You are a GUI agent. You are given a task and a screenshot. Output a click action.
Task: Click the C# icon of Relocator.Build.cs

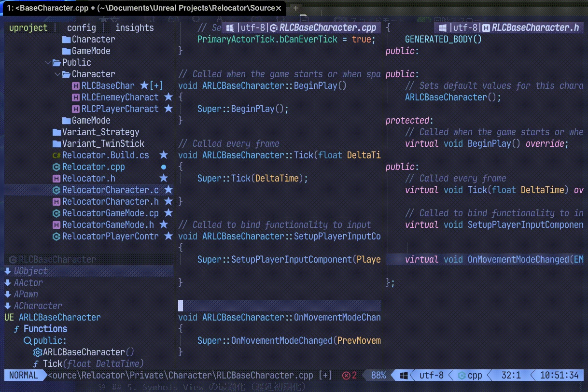[56, 155]
